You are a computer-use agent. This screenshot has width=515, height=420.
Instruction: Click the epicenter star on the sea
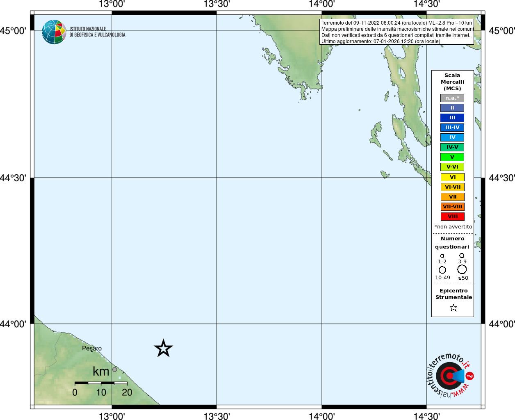(x=163, y=348)
